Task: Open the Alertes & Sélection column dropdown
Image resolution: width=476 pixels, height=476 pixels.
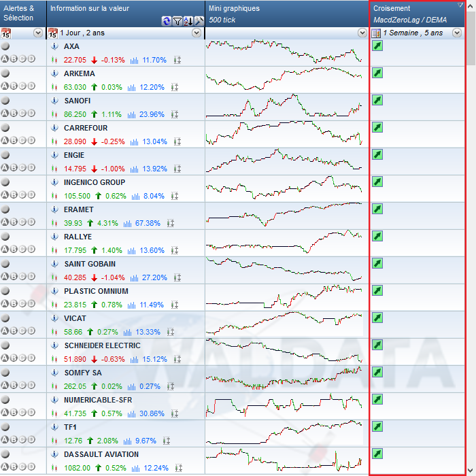Action: coord(38,33)
